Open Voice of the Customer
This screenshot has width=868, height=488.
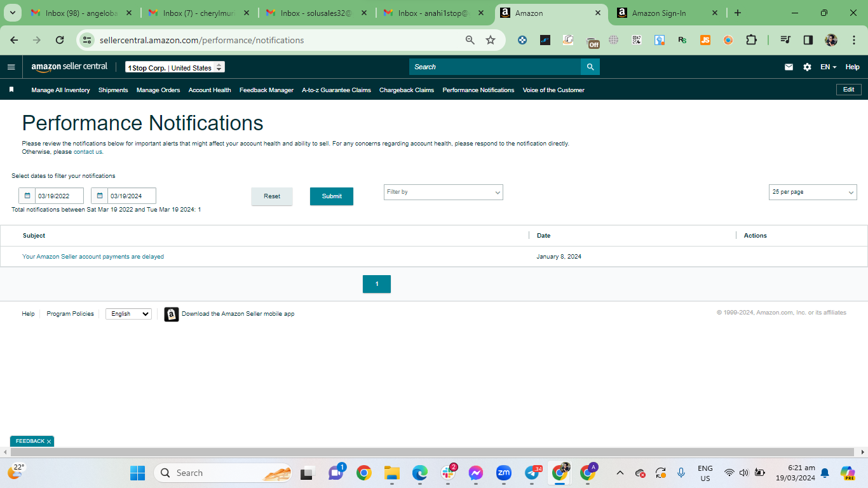[553, 90]
